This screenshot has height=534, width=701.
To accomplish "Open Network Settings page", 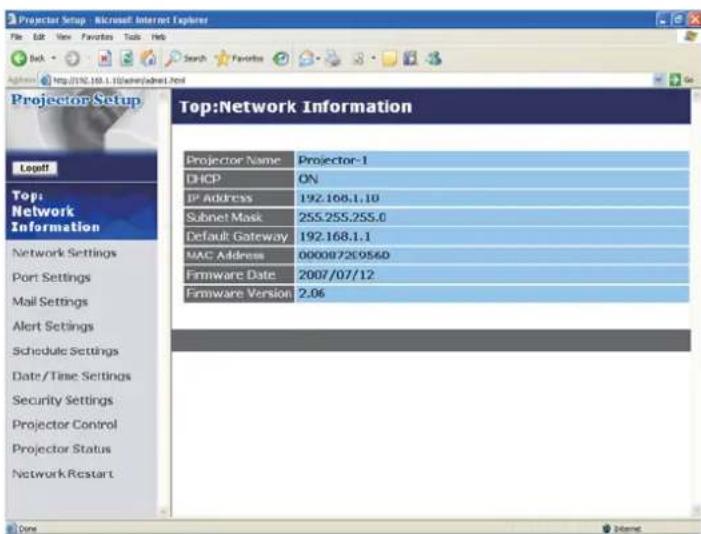I will [64, 253].
